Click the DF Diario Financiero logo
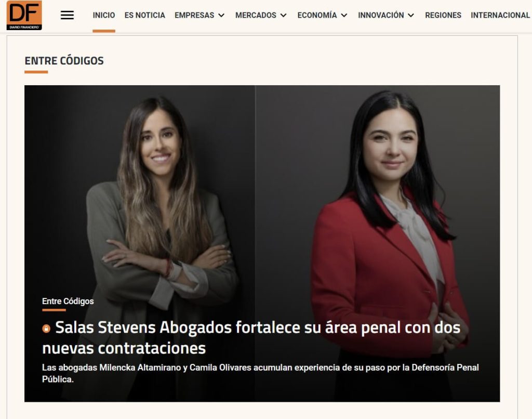 pyautogui.click(x=24, y=15)
